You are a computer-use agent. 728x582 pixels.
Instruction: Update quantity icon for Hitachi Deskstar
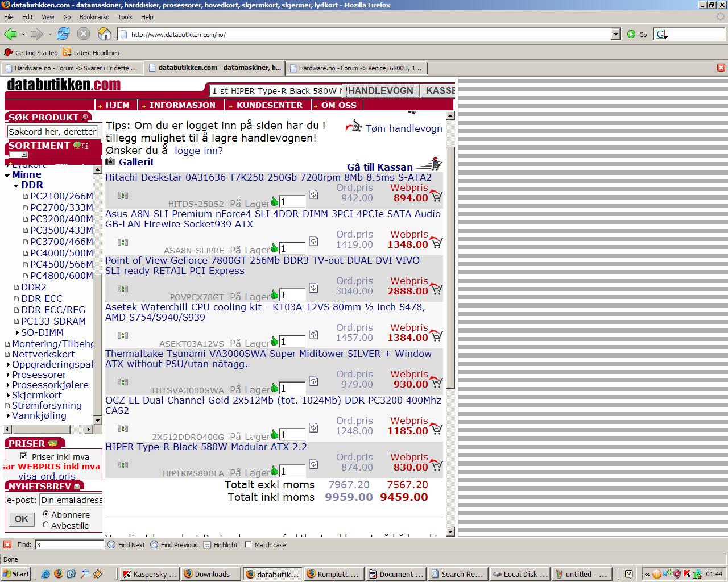coord(313,194)
